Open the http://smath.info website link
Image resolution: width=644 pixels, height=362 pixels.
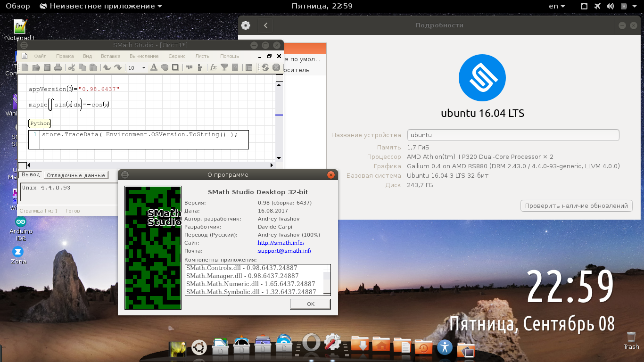click(280, 243)
